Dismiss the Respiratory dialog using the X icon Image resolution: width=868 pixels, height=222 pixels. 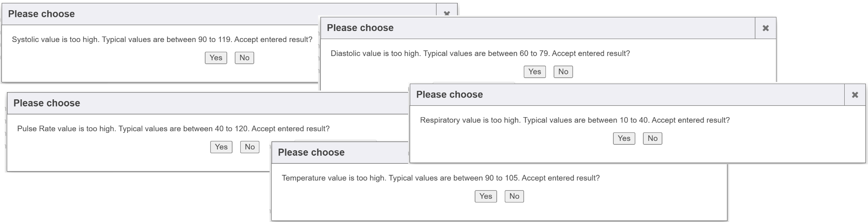pos(855,95)
